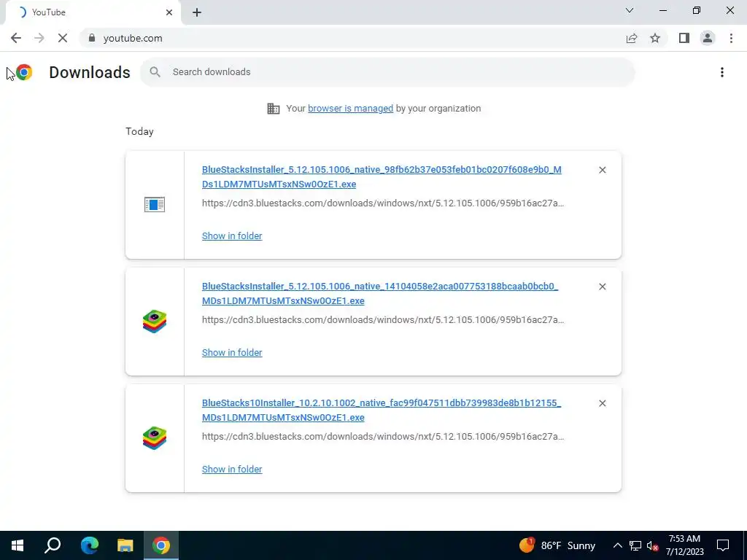Viewport: 747px width, 560px height.
Task: Launch Microsoft Edge from taskbar
Action: [90, 545]
